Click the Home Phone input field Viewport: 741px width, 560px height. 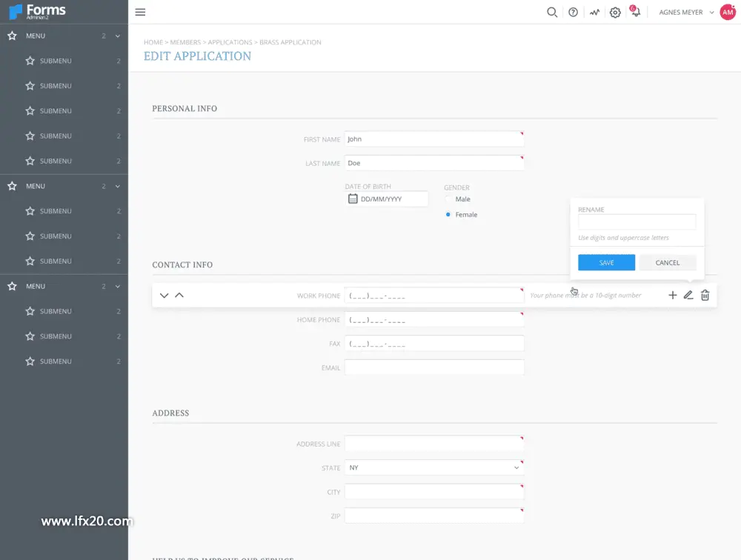433,319
